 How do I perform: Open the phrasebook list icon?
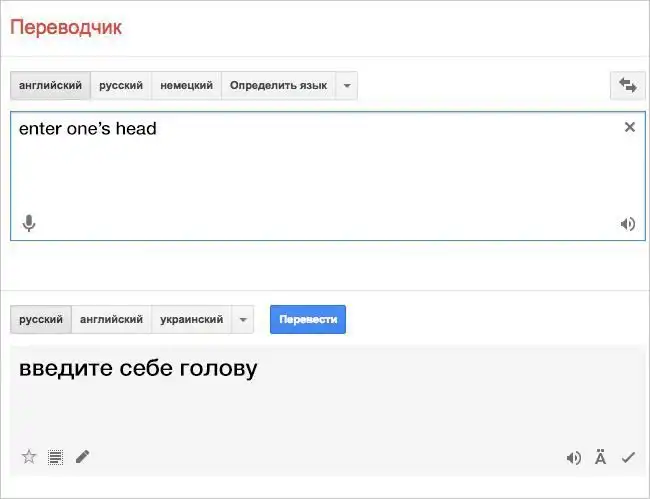55,457
